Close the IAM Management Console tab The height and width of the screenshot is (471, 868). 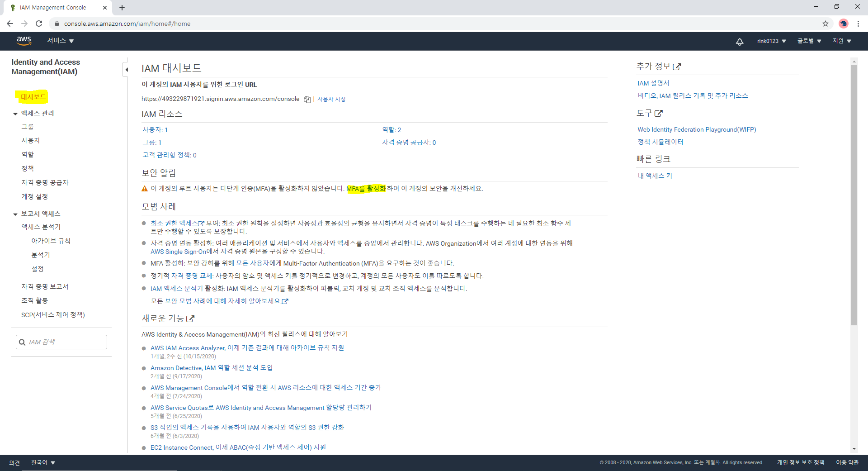point(105,8)
